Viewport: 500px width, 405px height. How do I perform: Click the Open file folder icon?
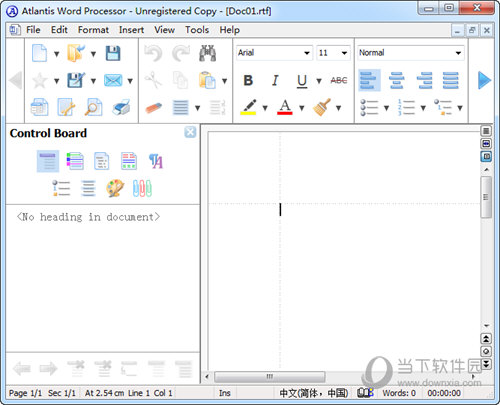76,53
